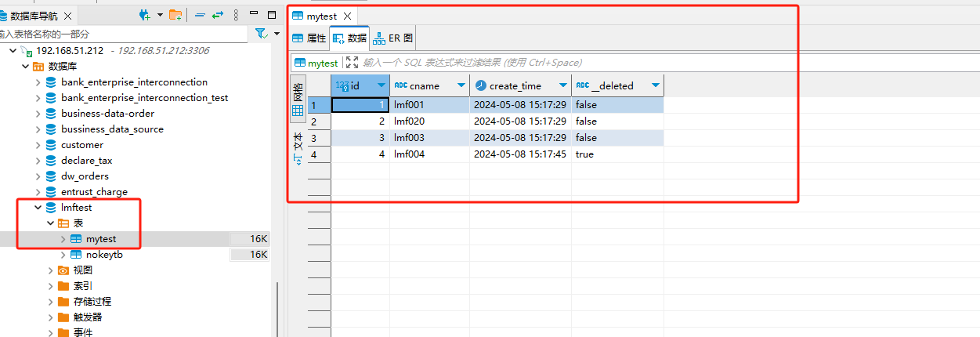Screen dimensions: 980x337
Task: Select the __deleted cell showing true
Action: click(618, 154)
